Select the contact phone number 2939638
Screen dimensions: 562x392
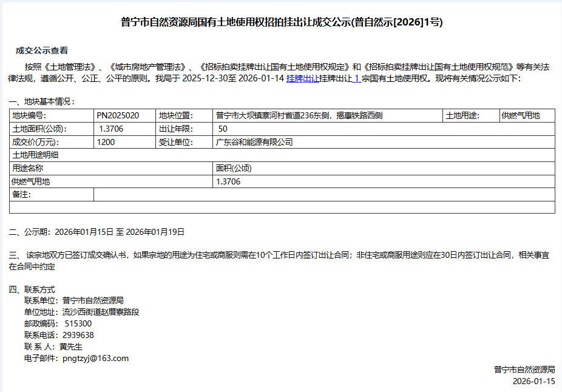coord(78,335)
